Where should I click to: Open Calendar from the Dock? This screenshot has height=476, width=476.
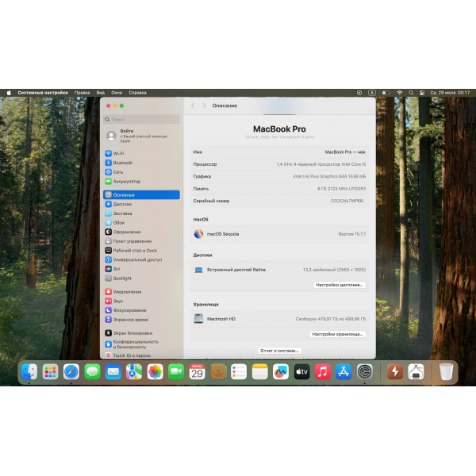click(x=197, y=371)
